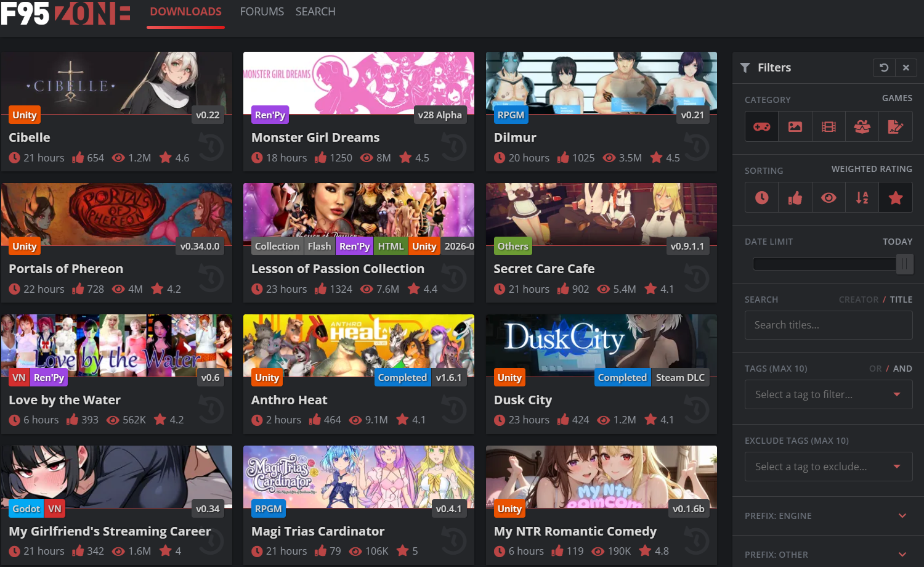Select the Mods category edit icon
The height and width of the screenshot is (567, 924).
895,126
